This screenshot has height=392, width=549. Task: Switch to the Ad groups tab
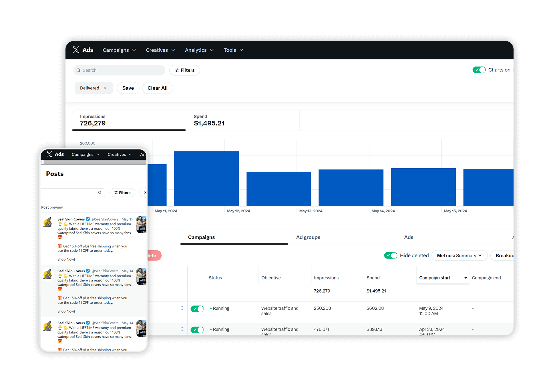pos(308,237)
